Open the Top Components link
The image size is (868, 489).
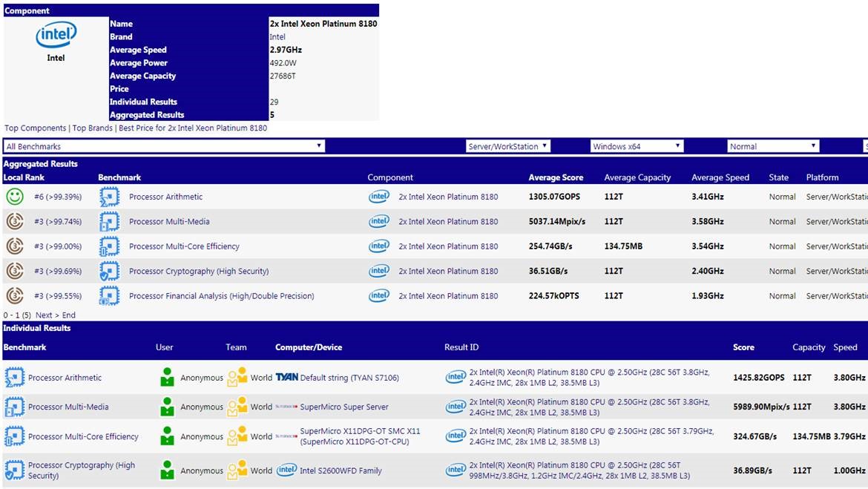35,128
